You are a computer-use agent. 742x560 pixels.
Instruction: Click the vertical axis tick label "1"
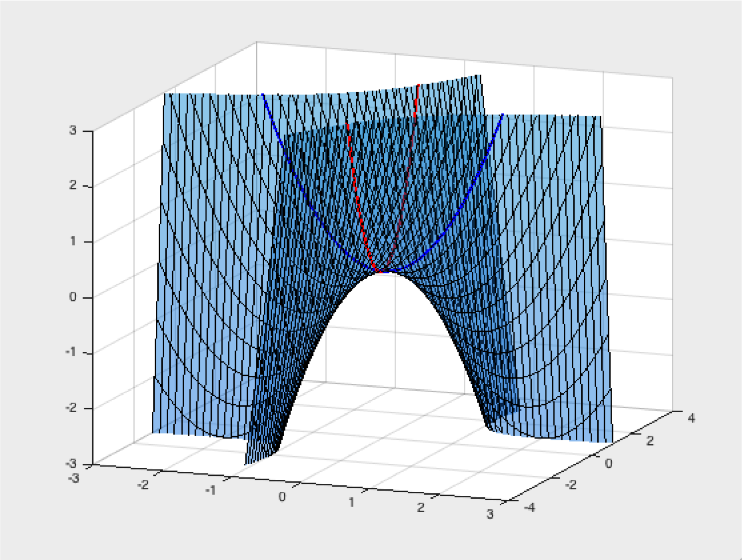pos(73,241)
